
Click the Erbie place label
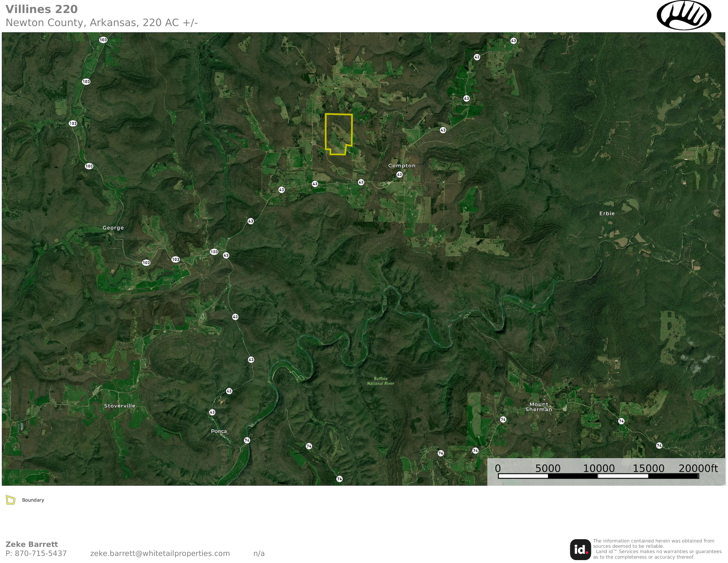[x=607, y=213]
